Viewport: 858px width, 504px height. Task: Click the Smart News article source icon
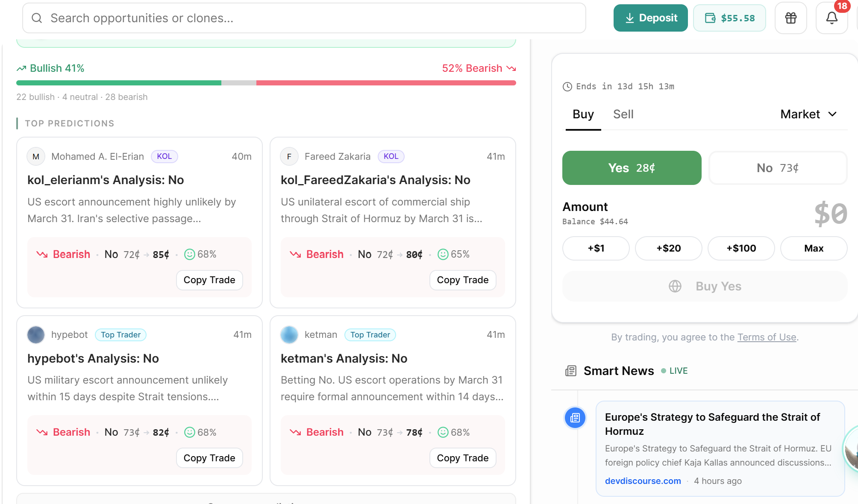tap(575, 418)
